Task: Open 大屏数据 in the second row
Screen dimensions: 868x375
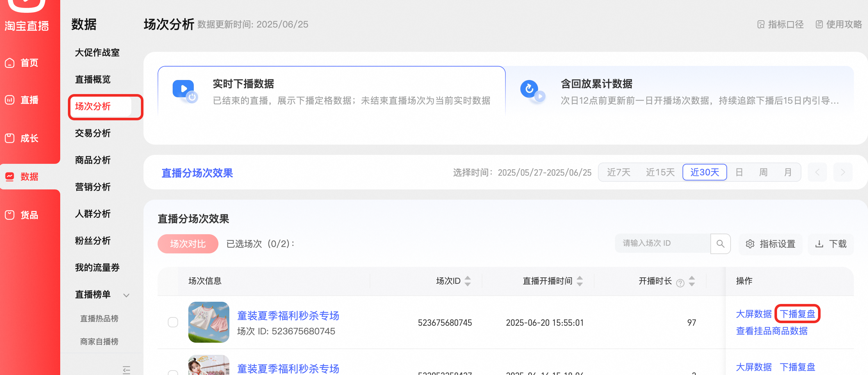Action: coord(753,367)
